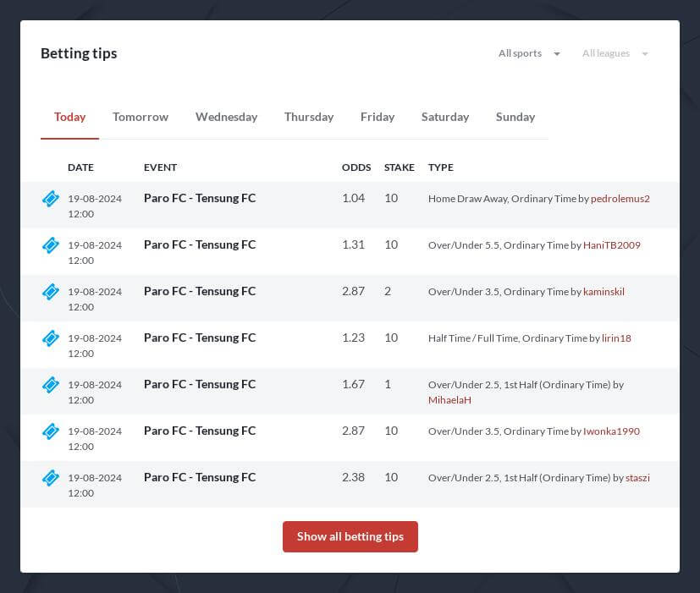Click the odds value 1.31

pyautogui.click(x=353, y=244)
